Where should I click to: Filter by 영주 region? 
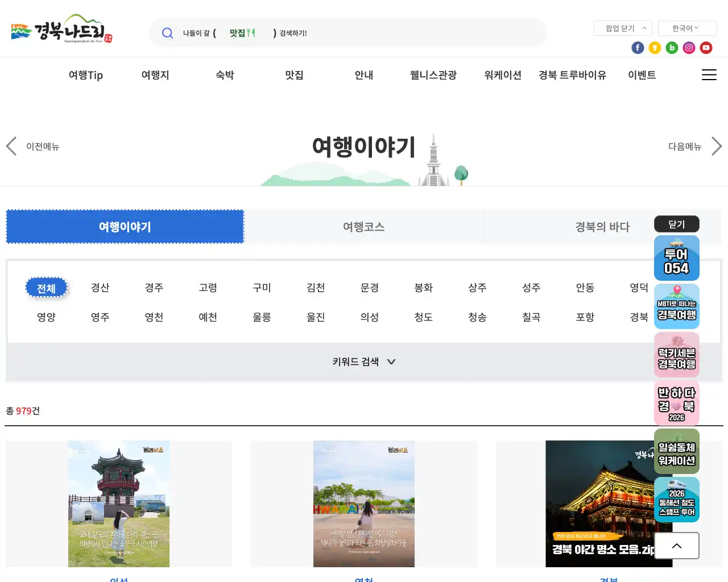(x=100, y=317)
